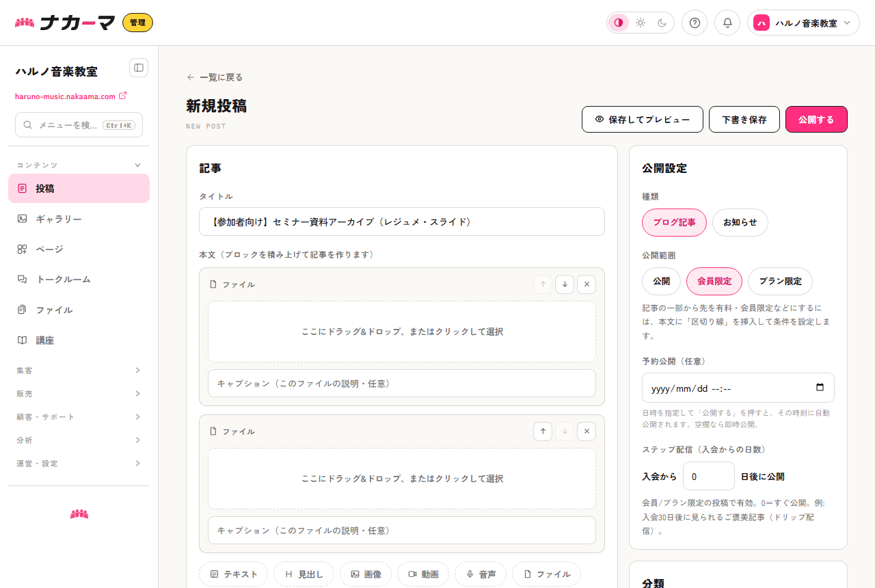The width and height of the screenshot is (875, 588).
Task: Click the 予約公開 date-time field
Action: [x=738, y=388]
